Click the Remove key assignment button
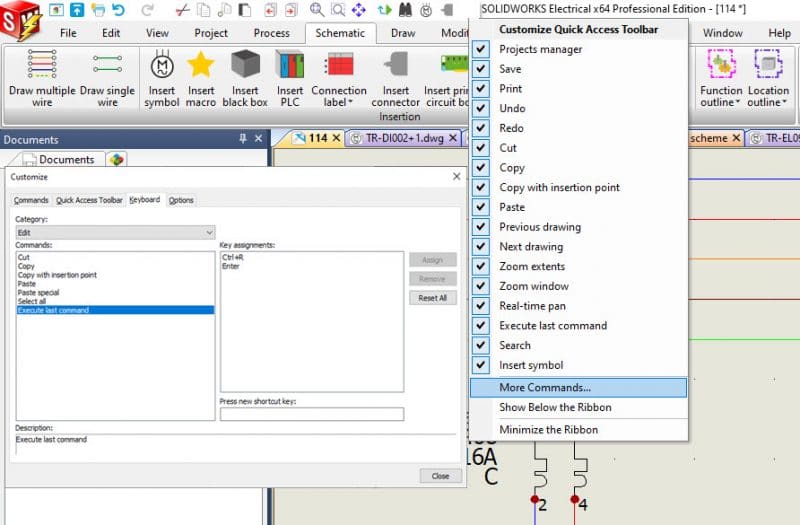This screenshot has width=800, height=525. tap(433, 279)
